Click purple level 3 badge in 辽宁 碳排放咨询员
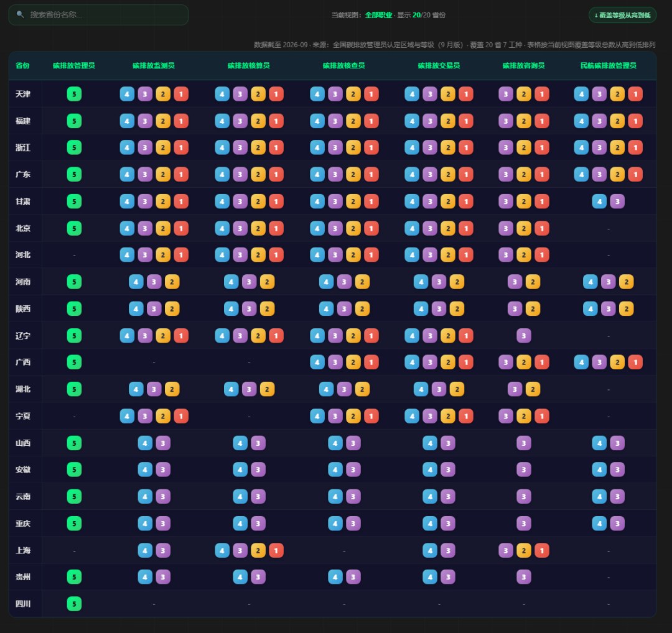This screenshot has height=633, width=672. 524,336
